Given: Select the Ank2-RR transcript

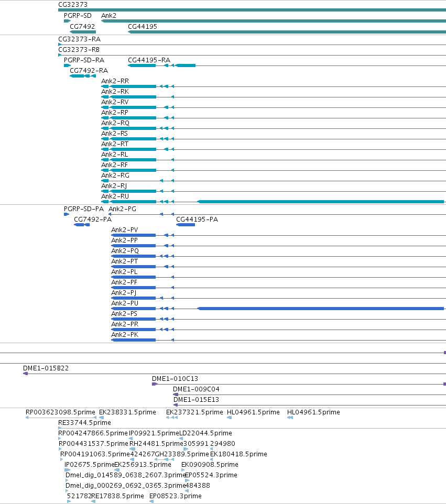Looking at the screenshot, I should coord(115,81).
